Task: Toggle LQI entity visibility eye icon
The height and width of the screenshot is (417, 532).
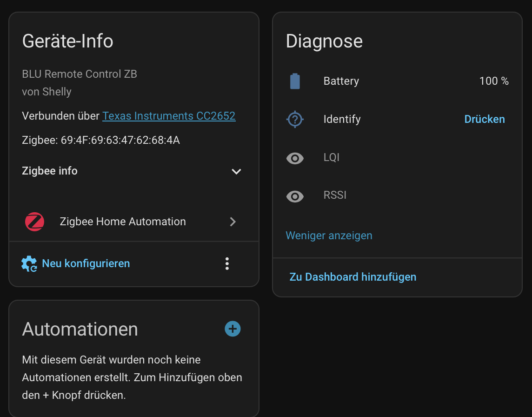Action: coord(295,158)
